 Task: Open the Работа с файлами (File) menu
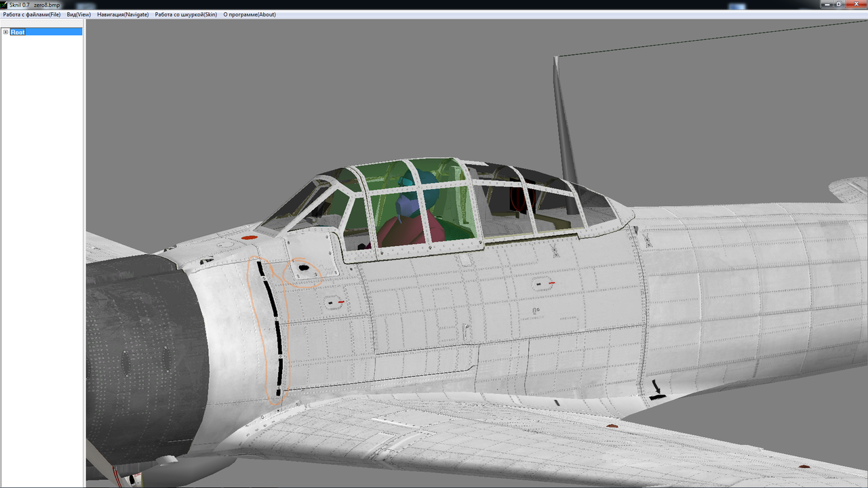tap(32, 14)
